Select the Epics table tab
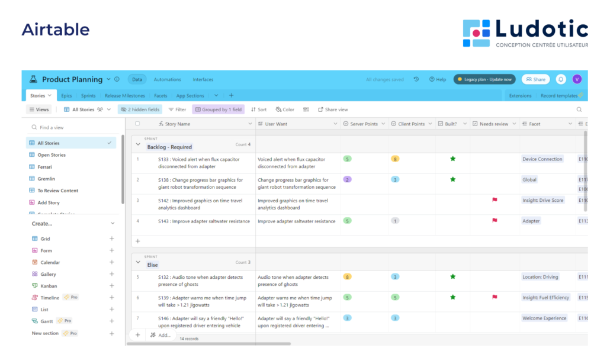Image resolution: width=610 pixels, height=364 pixels. click(66, 95)
